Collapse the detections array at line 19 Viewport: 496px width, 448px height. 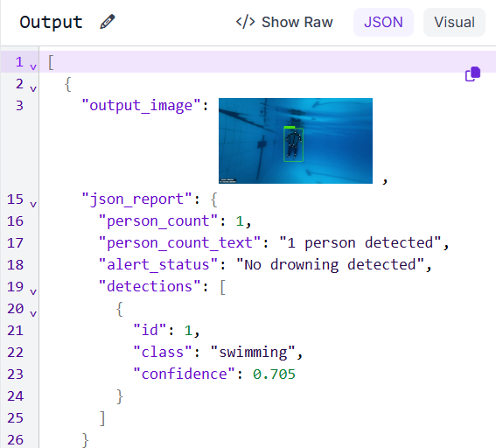33,291
